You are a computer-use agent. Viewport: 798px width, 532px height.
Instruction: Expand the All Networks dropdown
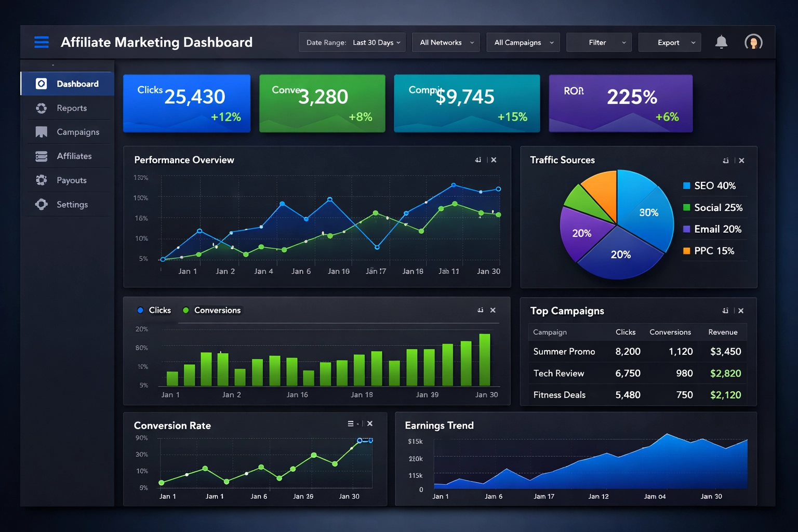pos(445,43)
